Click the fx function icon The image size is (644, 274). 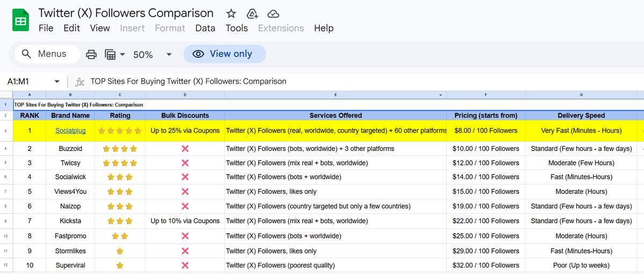point(80,82)
